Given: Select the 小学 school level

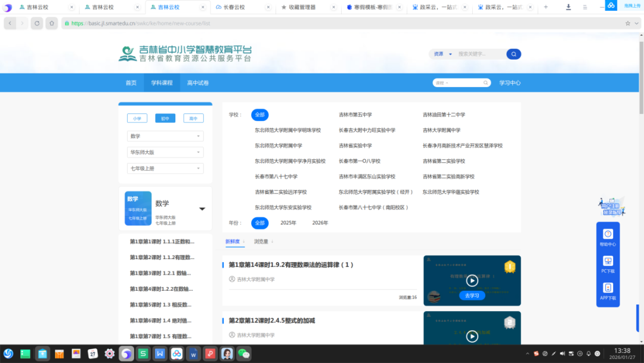Looking at the screenshot, I should click(x=137, y=118).
